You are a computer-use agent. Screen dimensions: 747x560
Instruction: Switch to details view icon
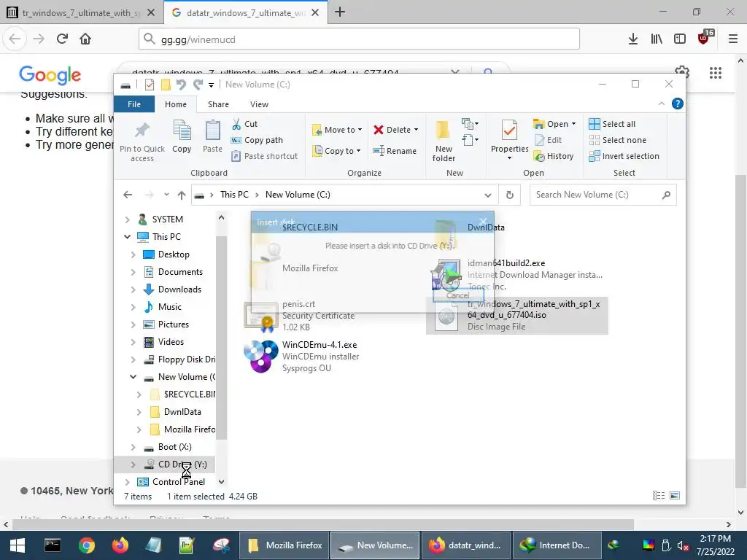(x=659, y=496)
